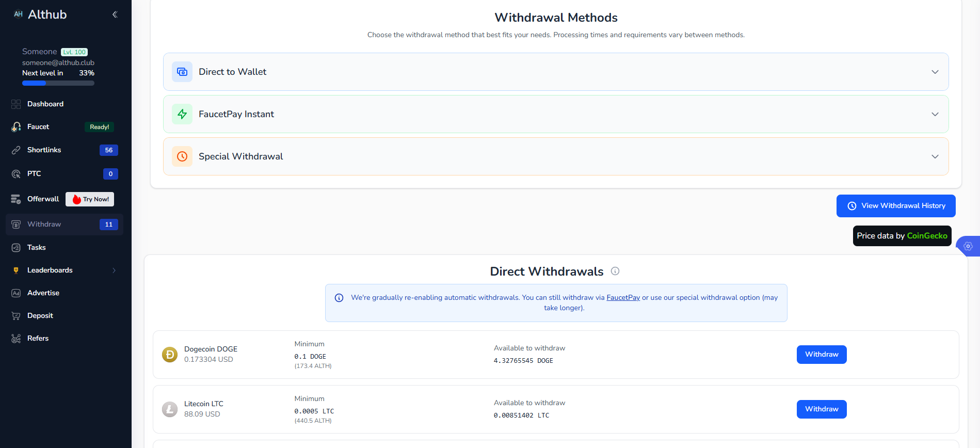Screen dimensions: 980x448
Task: Click the info icon in the notice banner
Action: pyautogui.click(x=339, y=298)
